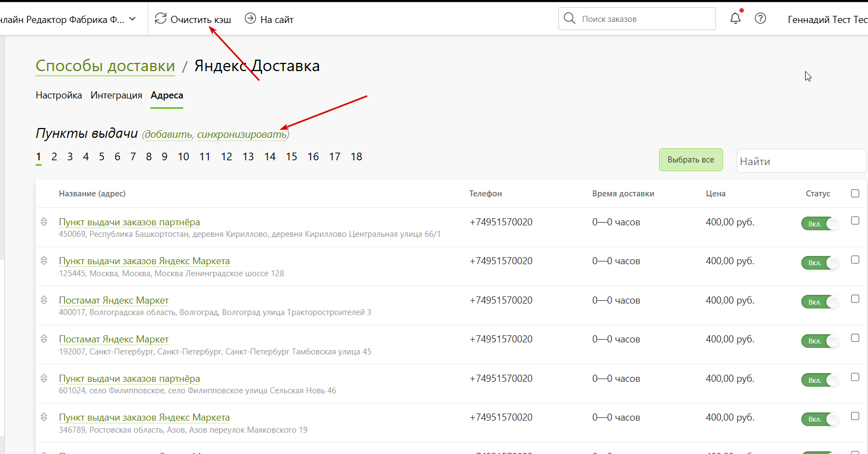Click the Телефон column header
Screen dimensions: 868x454
pyautogui.click(x=486, y=194)
